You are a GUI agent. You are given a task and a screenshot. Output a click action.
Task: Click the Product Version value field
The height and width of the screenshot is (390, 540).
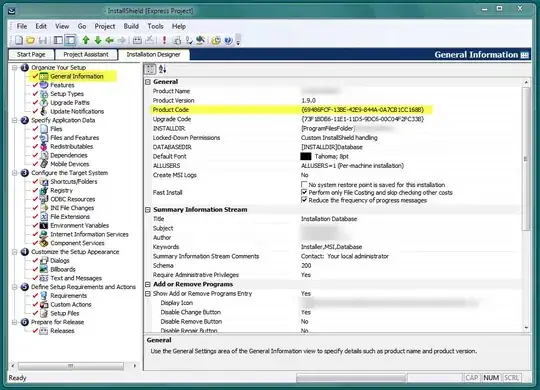410,100
